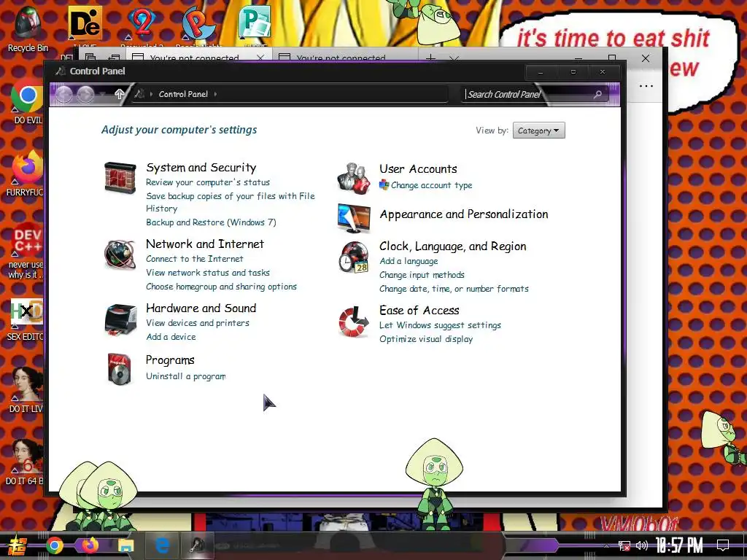Click the 10:57 PM taskbar clock
The image size is (747, 560).
click(679, 545)
